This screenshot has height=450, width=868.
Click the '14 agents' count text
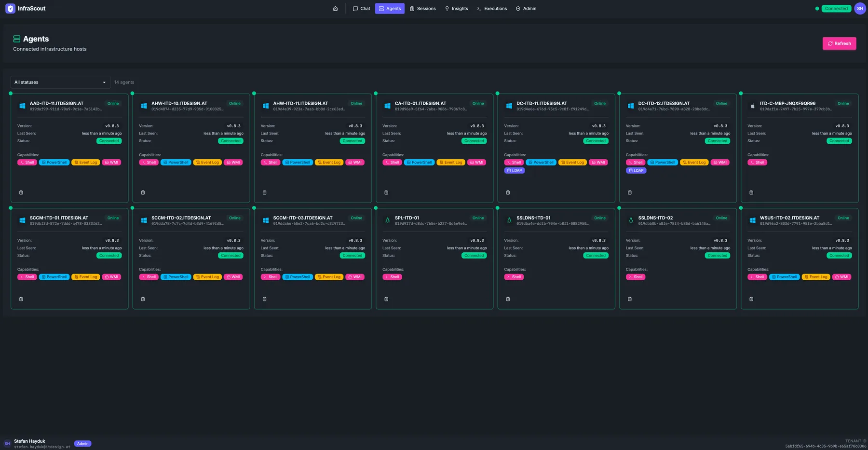point(124,82)
